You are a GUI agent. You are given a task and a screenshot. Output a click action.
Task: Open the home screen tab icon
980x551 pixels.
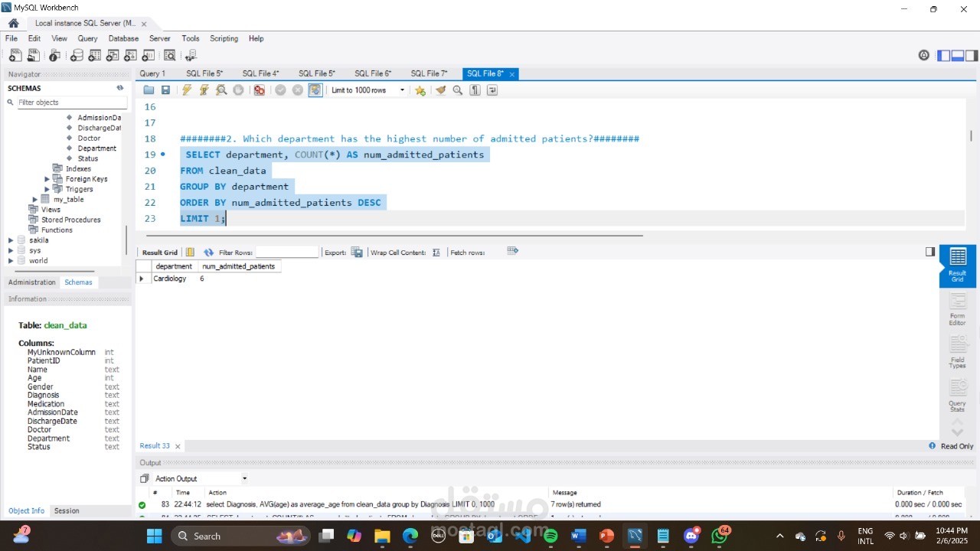(x=13, y=23)
